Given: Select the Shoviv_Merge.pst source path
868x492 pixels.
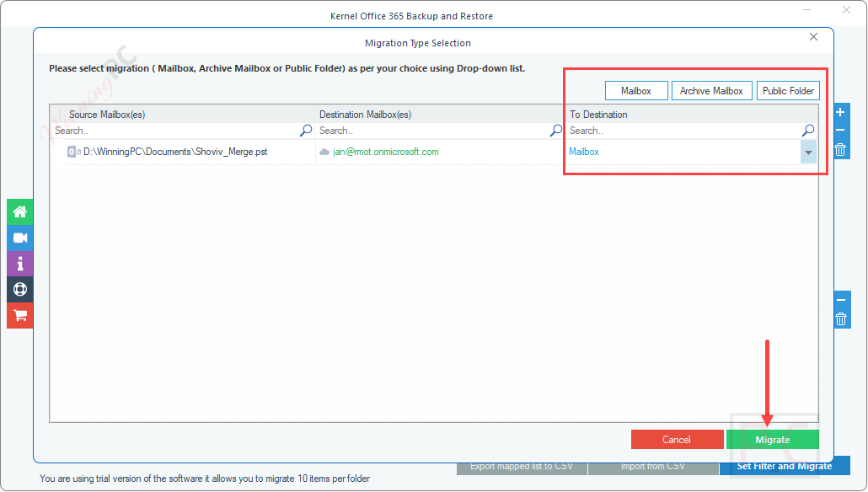Looking at the screenshot, I should click(x=175, y=152).
